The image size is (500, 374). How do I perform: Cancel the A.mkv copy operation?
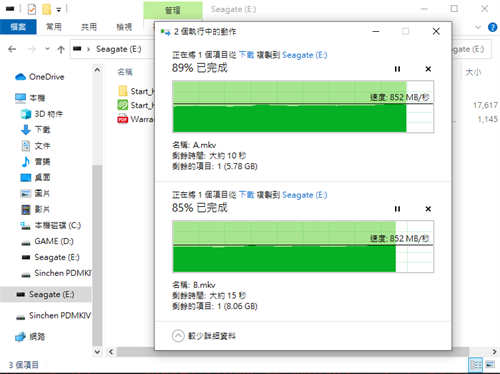click(428, 69)
